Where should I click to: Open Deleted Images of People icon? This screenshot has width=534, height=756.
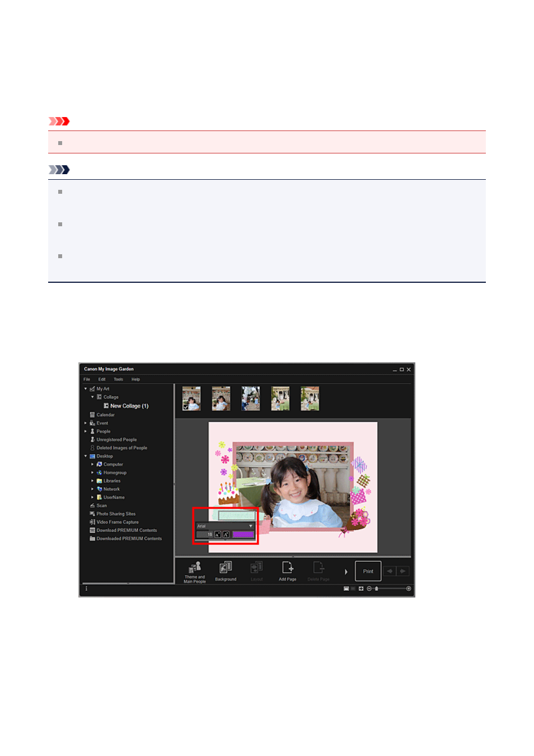92,448
